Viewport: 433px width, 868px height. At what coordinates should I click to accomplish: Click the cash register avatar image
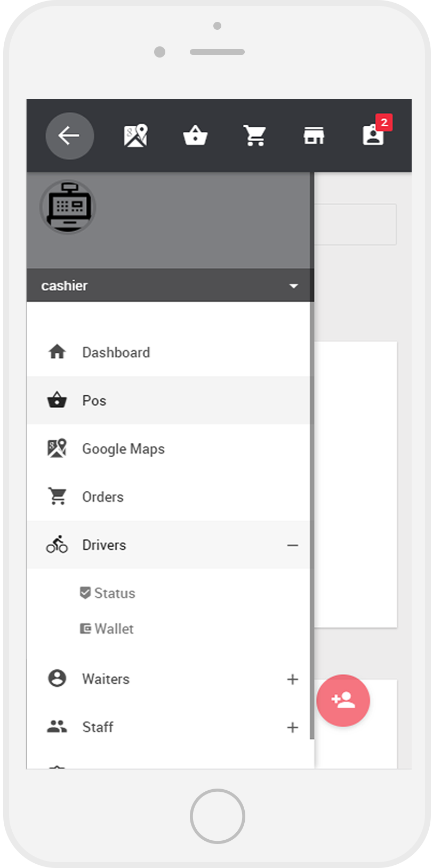(x=68, y=207)
